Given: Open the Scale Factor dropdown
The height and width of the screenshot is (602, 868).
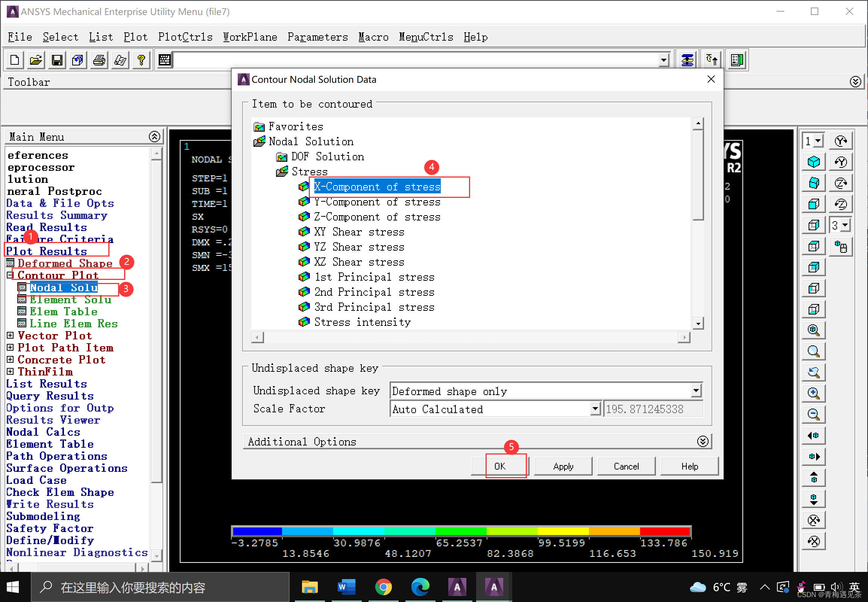Looking at the screenshot, I should pyautogui.click(x=595, y=409).
